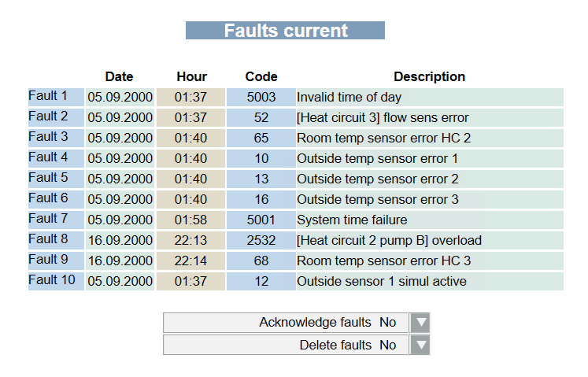Click the Fault 9 date 16.09.2000 cell

[x=120, y=261]
